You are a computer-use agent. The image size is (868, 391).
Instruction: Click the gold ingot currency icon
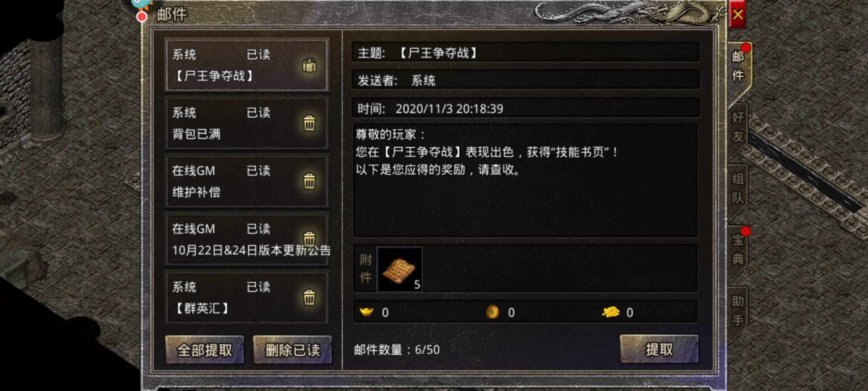(366, 312)
